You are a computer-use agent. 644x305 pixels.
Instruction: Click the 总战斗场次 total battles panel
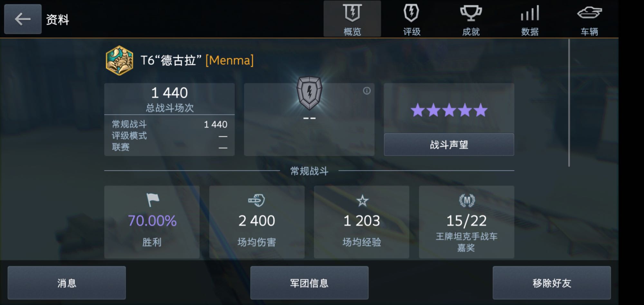coord(169,119)
